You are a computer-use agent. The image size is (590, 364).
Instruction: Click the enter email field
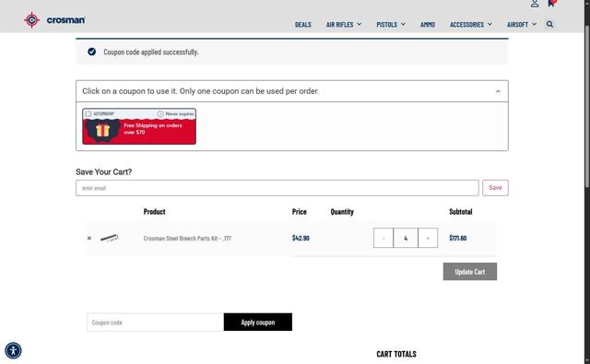277,188
